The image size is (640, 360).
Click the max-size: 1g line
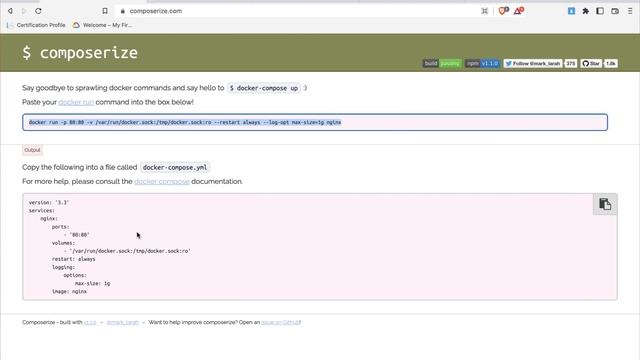click(x=92, y=283)
